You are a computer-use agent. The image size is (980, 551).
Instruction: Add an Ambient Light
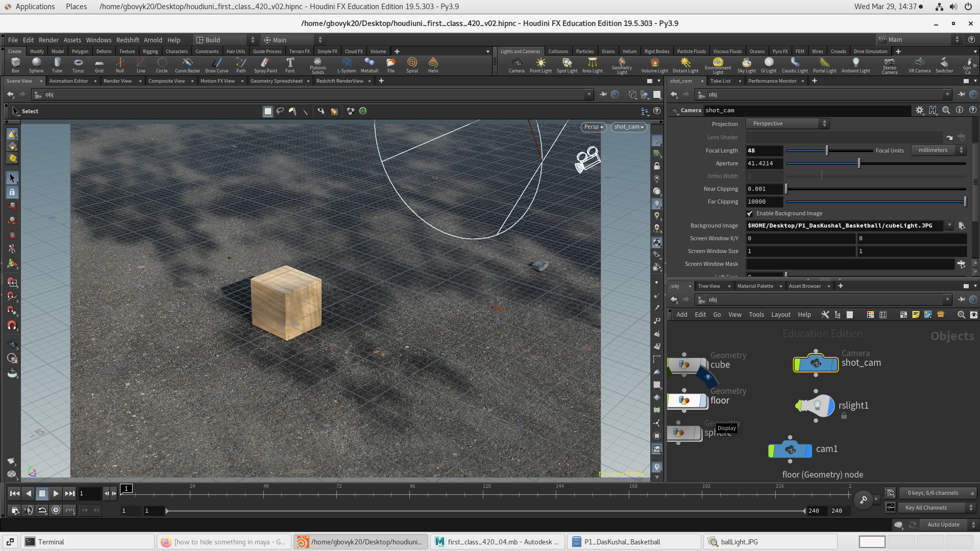[x=856, y=65]
